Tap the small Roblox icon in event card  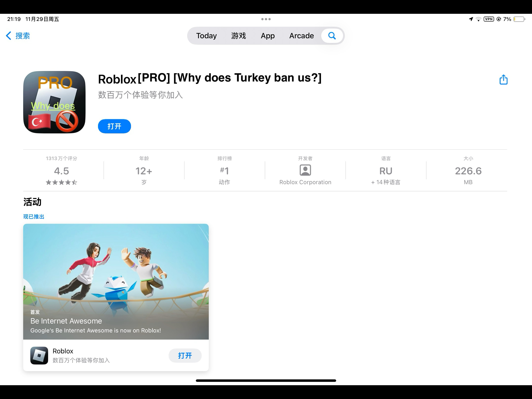click(39, 356)
